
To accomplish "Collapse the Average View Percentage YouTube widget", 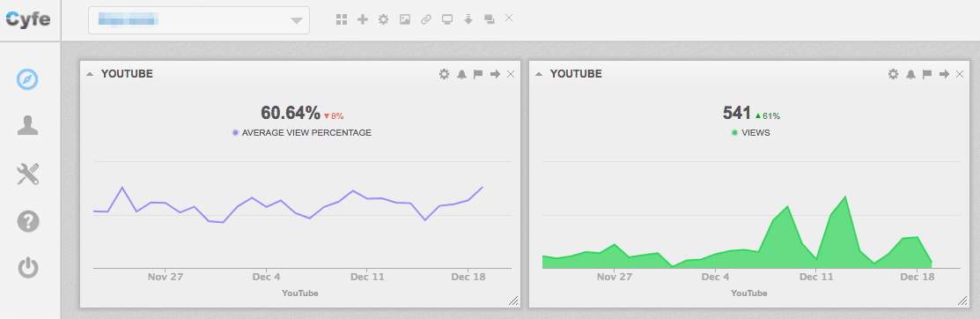I will [x=90, y=74].
